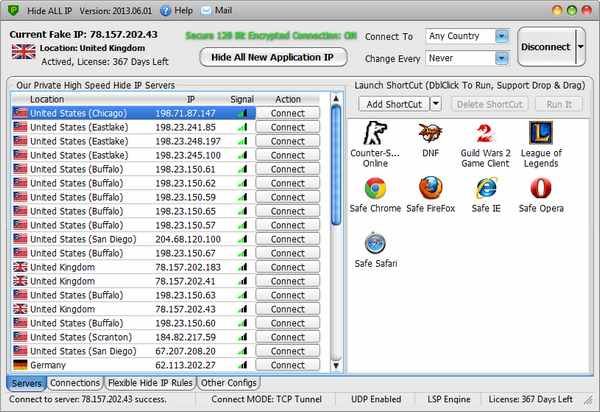Open the Flexible Hide IP Rules tab

[x=150, y=383]
